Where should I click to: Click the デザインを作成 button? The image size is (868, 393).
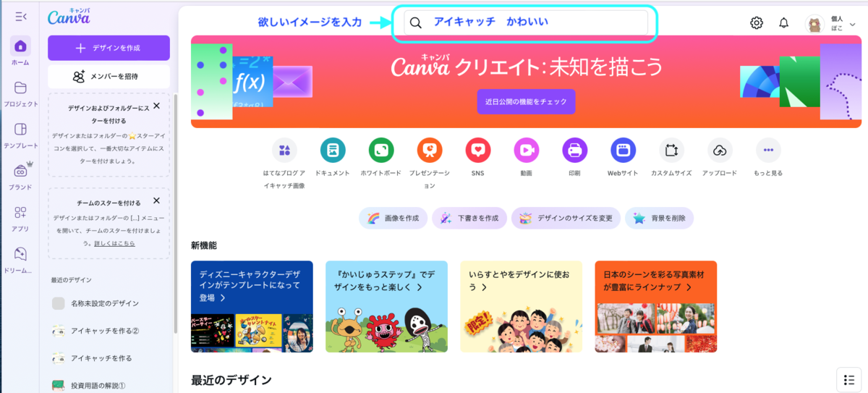click(x=109, y=48)
